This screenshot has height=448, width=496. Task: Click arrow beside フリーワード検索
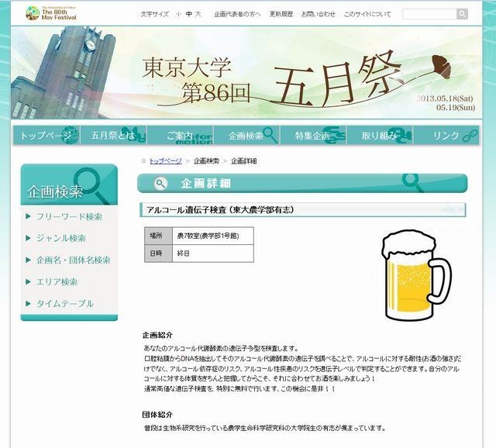28,216
